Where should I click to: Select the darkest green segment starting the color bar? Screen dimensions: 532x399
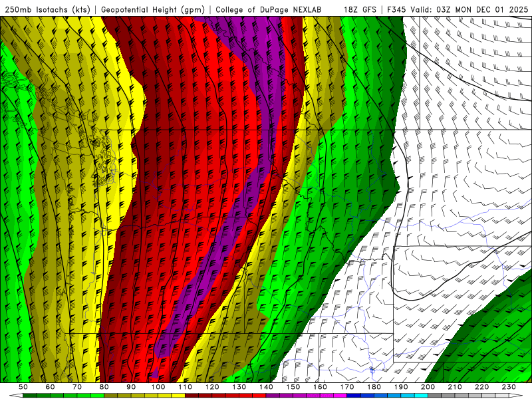point(30,396)
